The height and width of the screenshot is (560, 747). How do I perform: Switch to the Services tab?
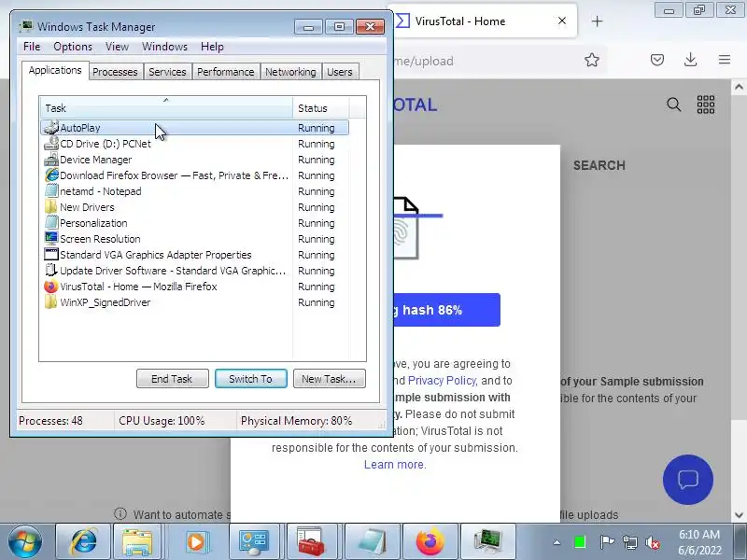coord(167,72)
